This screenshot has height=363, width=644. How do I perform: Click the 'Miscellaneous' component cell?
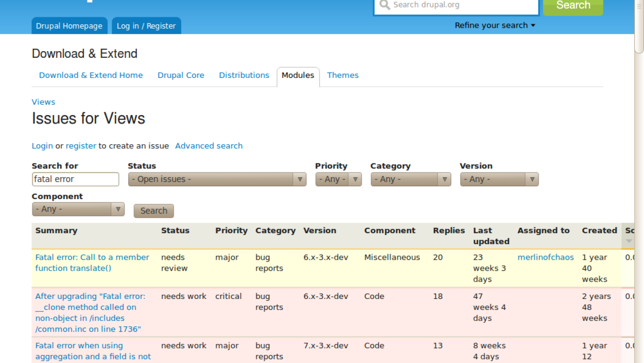point(392,257)
